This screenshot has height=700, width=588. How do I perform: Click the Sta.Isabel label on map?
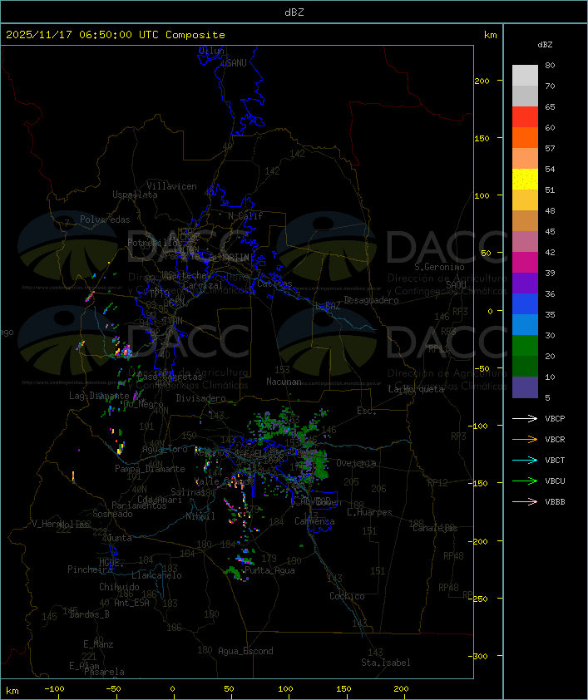coord(386,663)
